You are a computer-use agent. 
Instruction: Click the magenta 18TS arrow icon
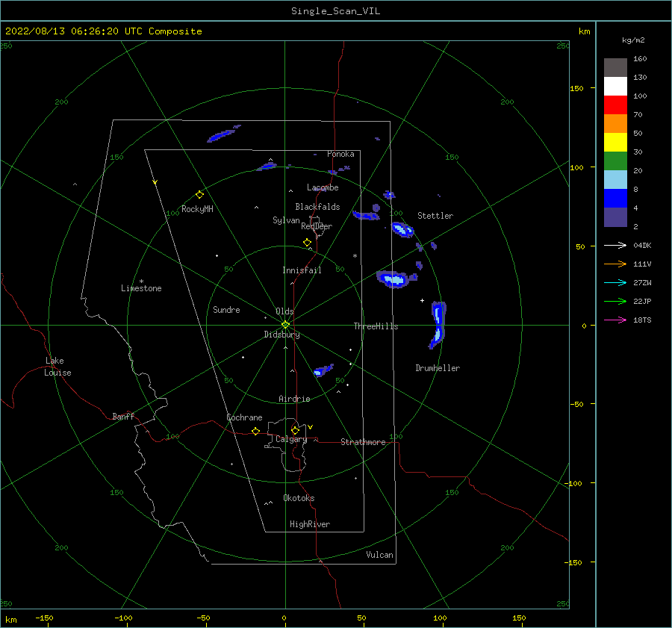[x=615, y=320]
